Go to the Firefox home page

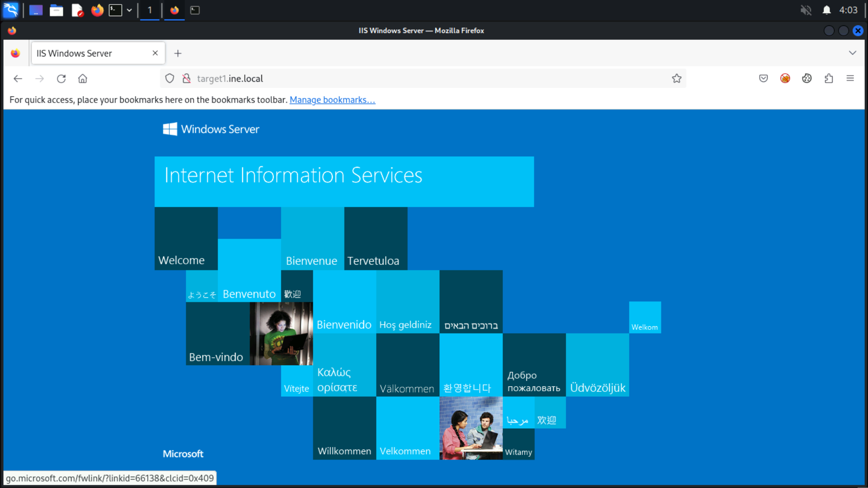tap(82, 78)
